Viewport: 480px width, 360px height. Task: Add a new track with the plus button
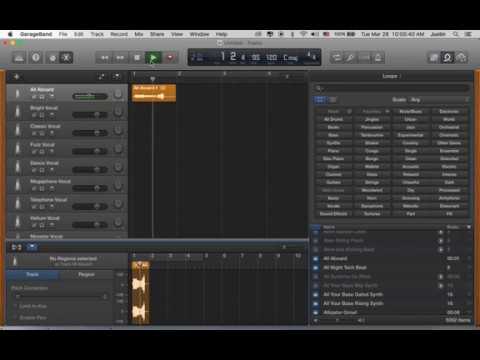pyautogui.click(x=16, y=77)
